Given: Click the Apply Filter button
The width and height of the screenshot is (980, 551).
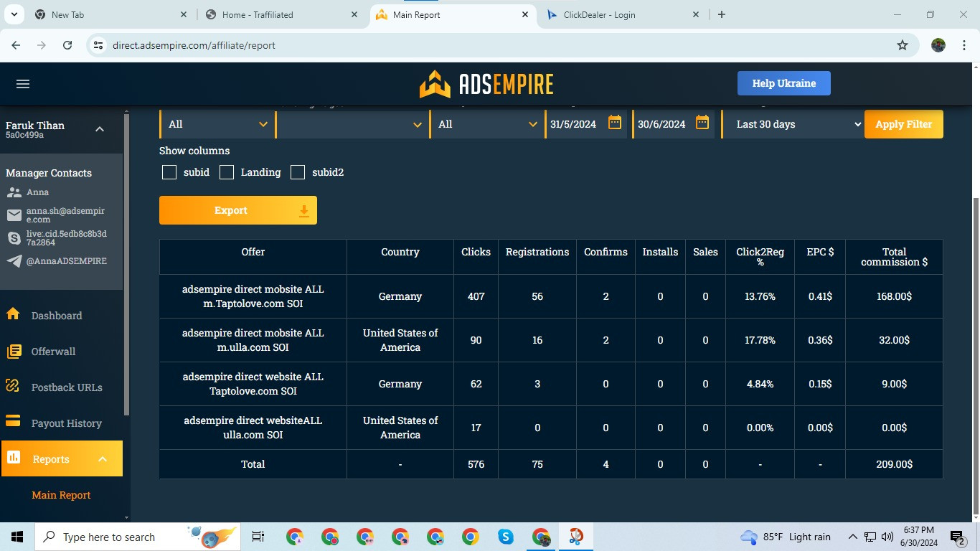Looking at the screenshot, I should click(904, 124).
